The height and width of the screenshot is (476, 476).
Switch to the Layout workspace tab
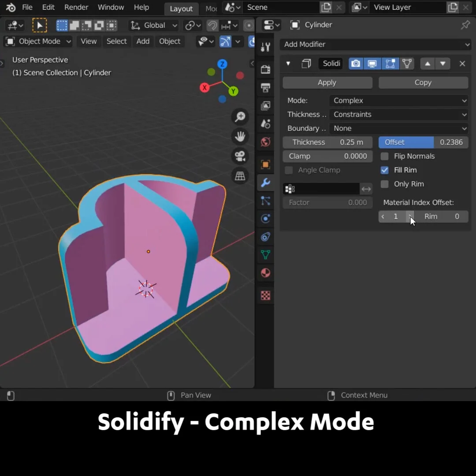click(181, 8)
